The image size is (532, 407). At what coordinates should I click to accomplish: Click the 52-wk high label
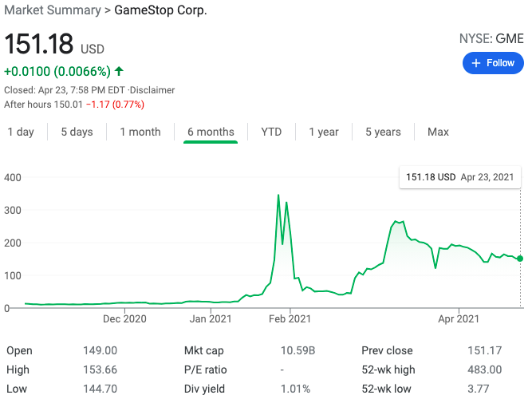tap(388, 369)
